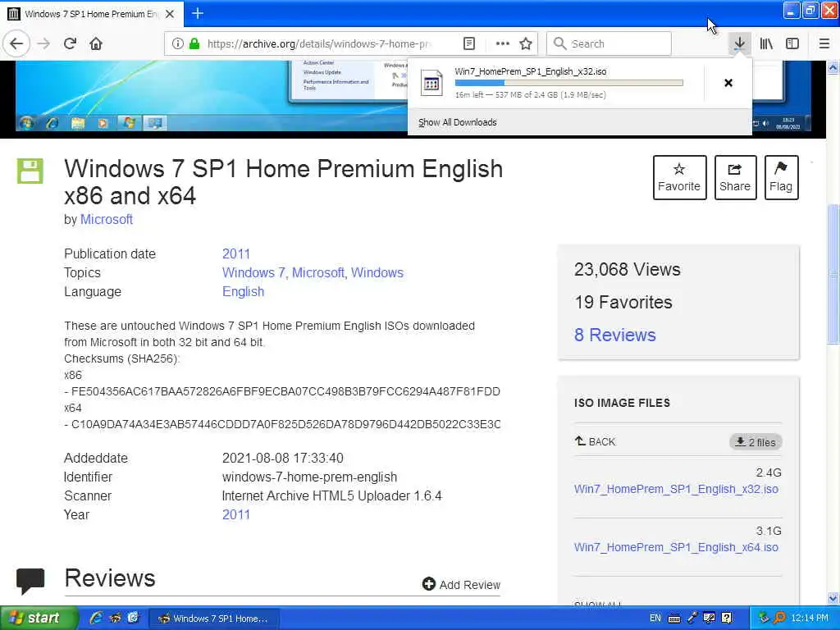Go back to the previous page

[x=16, y=43]
